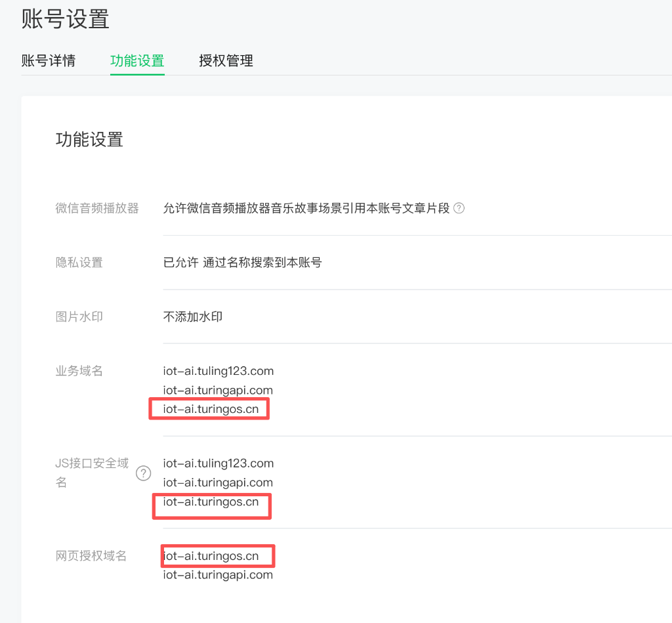The image size is (672, 623).
Task: Click the 业务域名 row label
Action: click(79, 371)
